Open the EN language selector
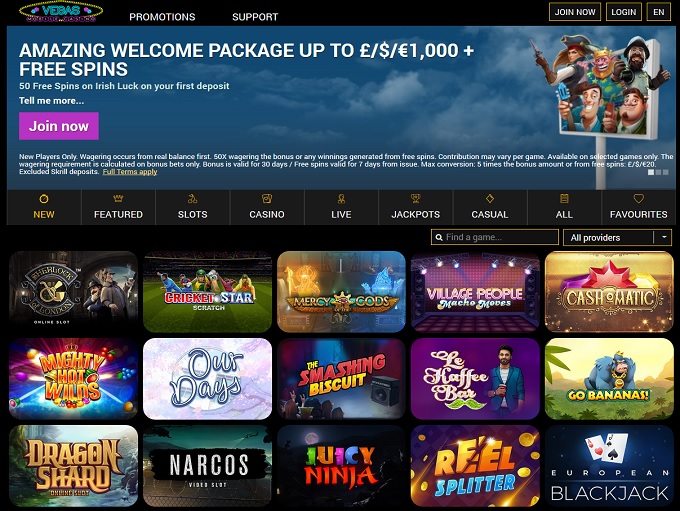The width and height of the screenshot is (680, 511). [x=658, y=12]
